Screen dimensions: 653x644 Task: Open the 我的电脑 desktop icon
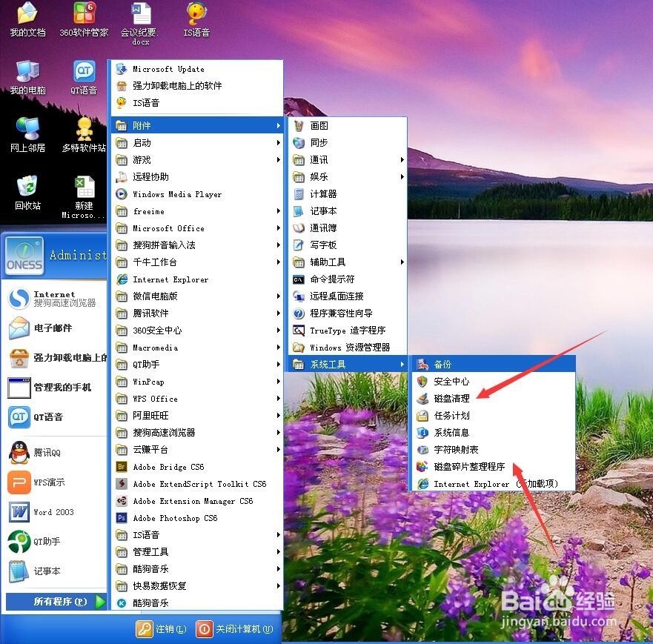pyautogui.click(x=27, y=78)
